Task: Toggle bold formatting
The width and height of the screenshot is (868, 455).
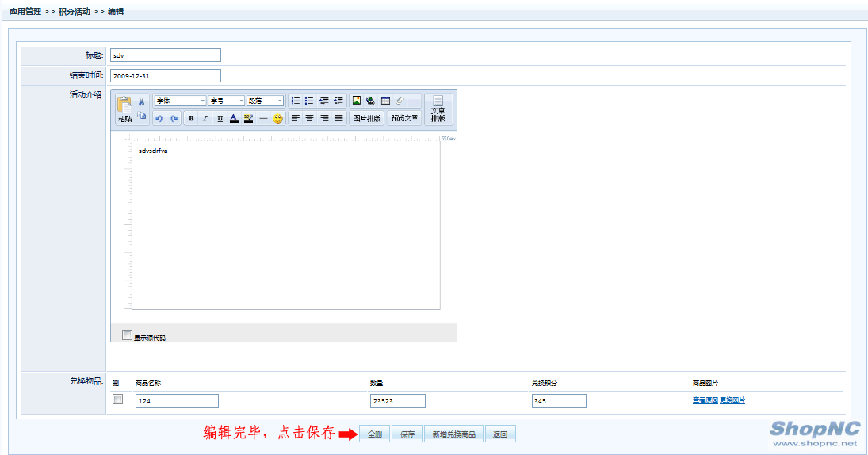Action: [191, 118]
